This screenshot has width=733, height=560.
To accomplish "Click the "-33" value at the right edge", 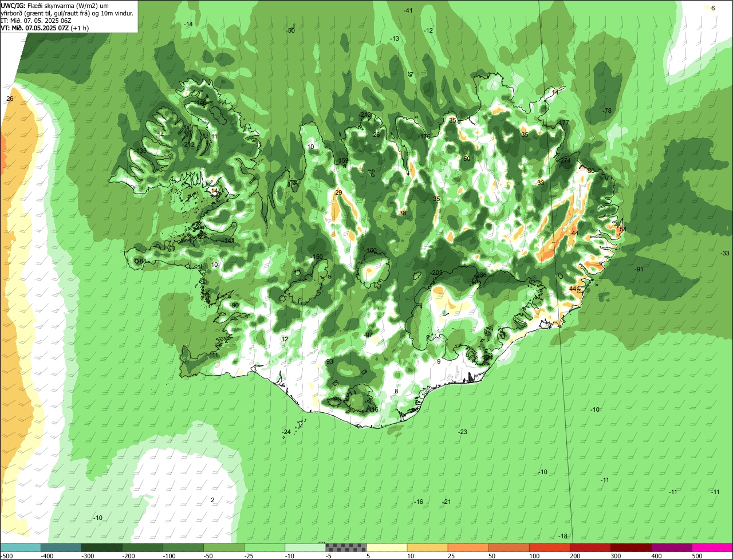I will pos(725,254).
